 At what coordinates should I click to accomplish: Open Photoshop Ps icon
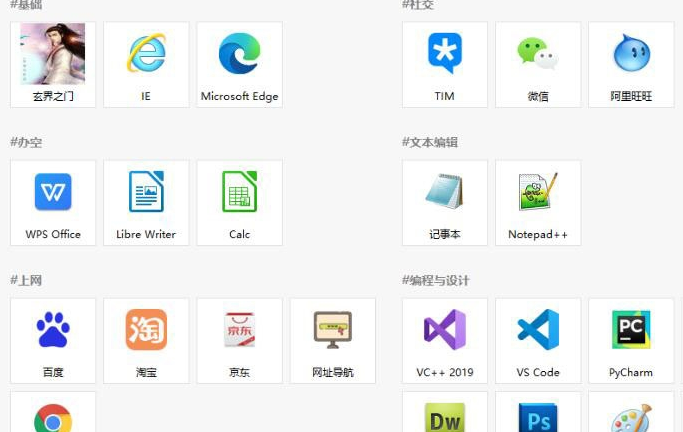click(538, 418)
